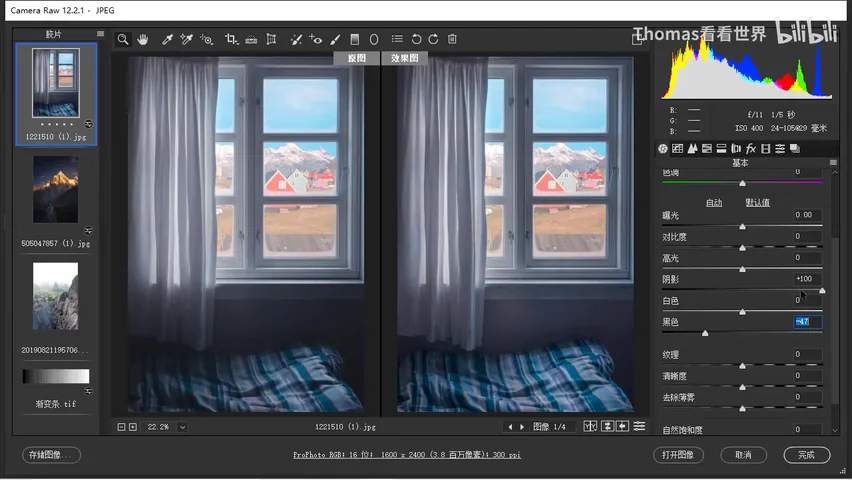
Task: Select the 2019082119570б foggy cliff thumbnail
Action: [55, 296]
